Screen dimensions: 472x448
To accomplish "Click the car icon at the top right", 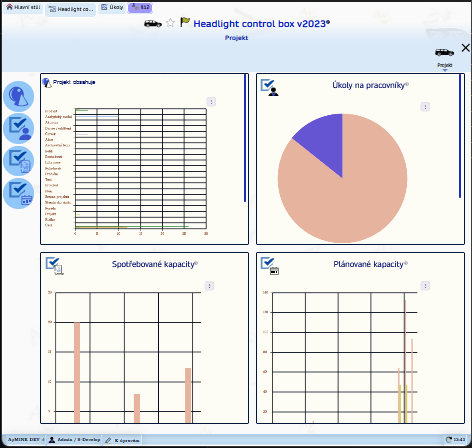I will [444, 53].
